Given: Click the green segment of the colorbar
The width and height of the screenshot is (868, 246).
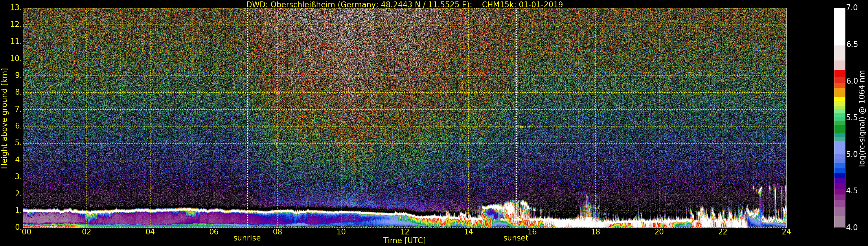Looking at the screenshot, I should [839, 129].
